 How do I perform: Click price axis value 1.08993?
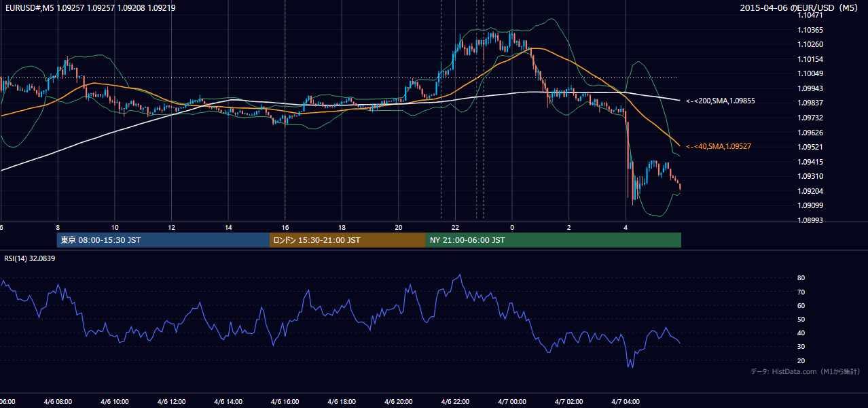tap(810, 220)
